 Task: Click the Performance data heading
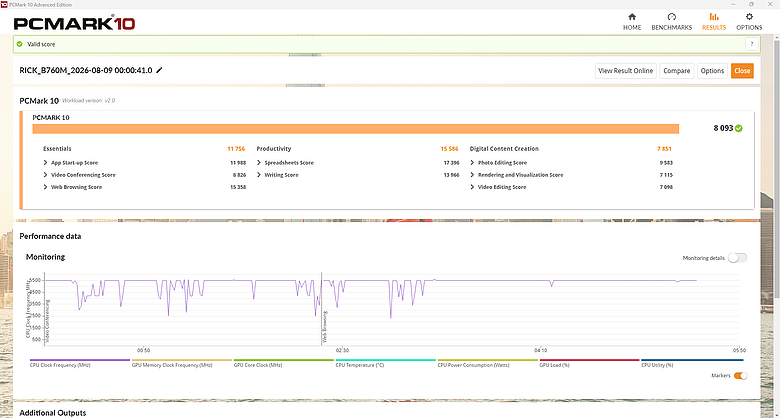50,236
